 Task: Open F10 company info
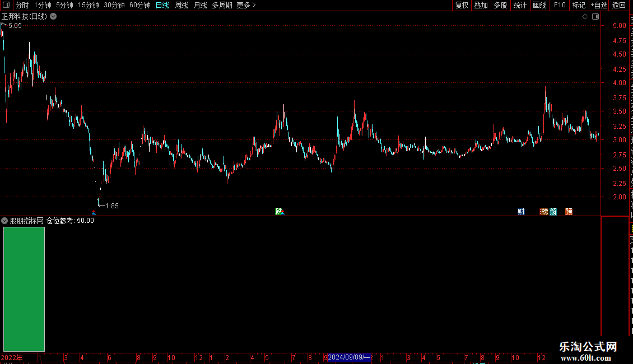(x=560, y=5)
